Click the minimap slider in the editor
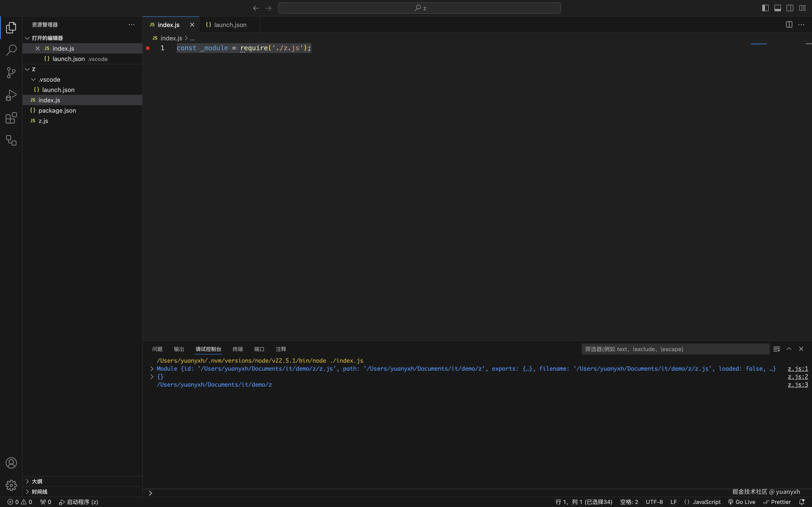The image size is (812, 507). click(x=759, y=44)
